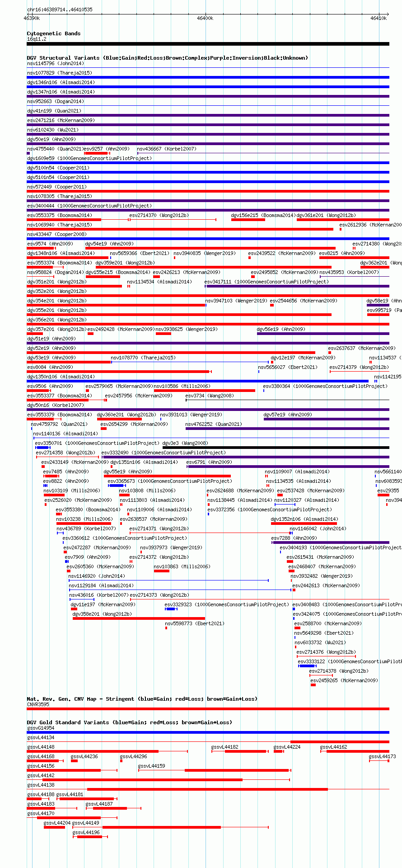This screenshot has width=402, height=868.
Task: Open variant nsv1146920 (John2014)
Action: coord(97,576)
